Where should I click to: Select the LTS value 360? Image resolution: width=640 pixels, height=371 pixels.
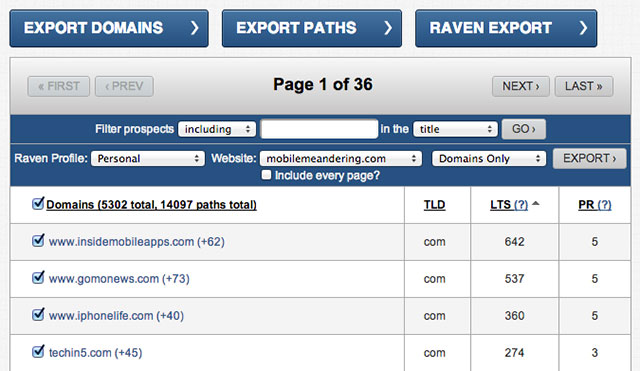pyautogui.click(x=514, y=316)
